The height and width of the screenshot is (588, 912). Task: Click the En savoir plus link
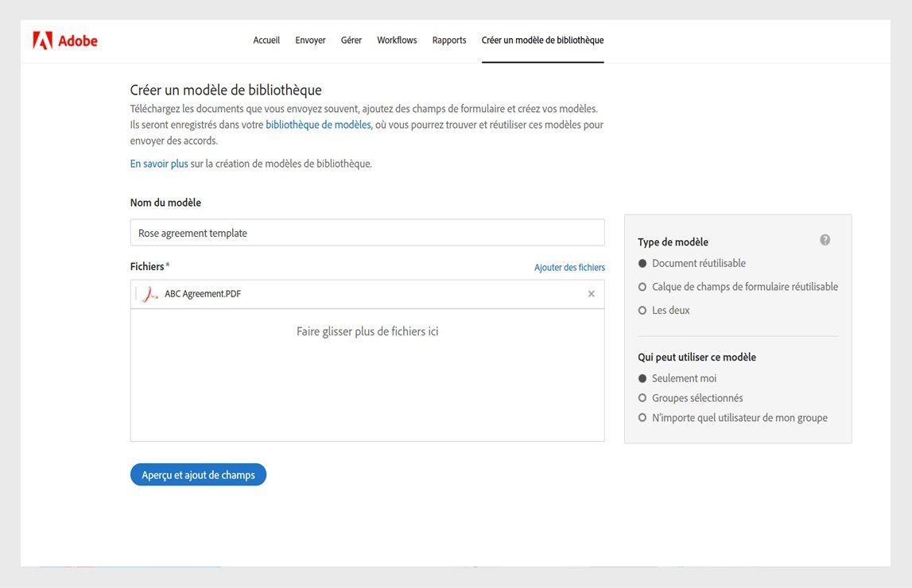(158, 163)
